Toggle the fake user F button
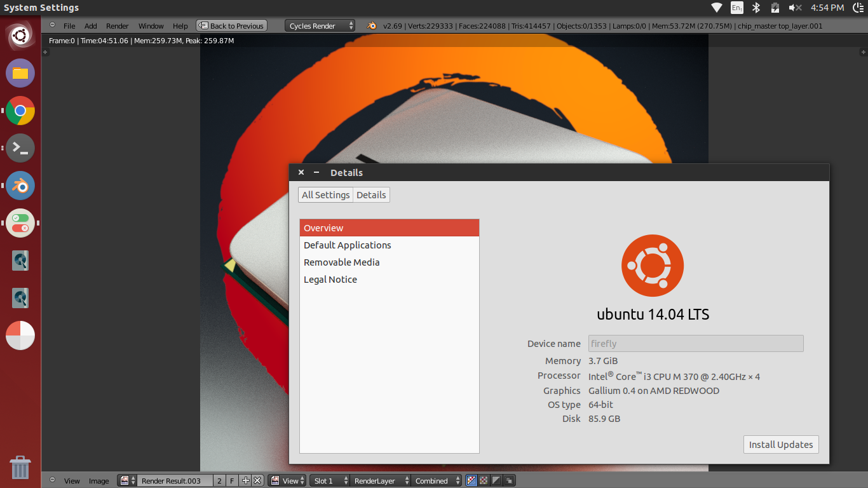 click(x=232, y=481)
